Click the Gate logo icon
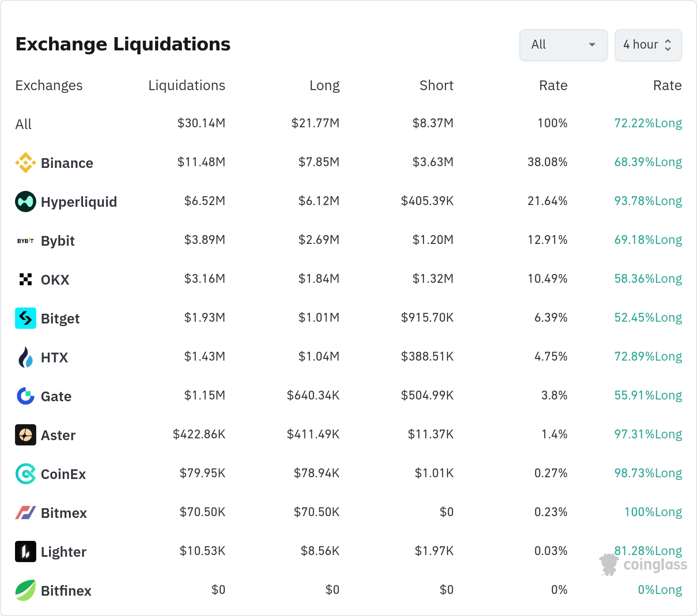697x616 pixels. (x=26, y=396)
